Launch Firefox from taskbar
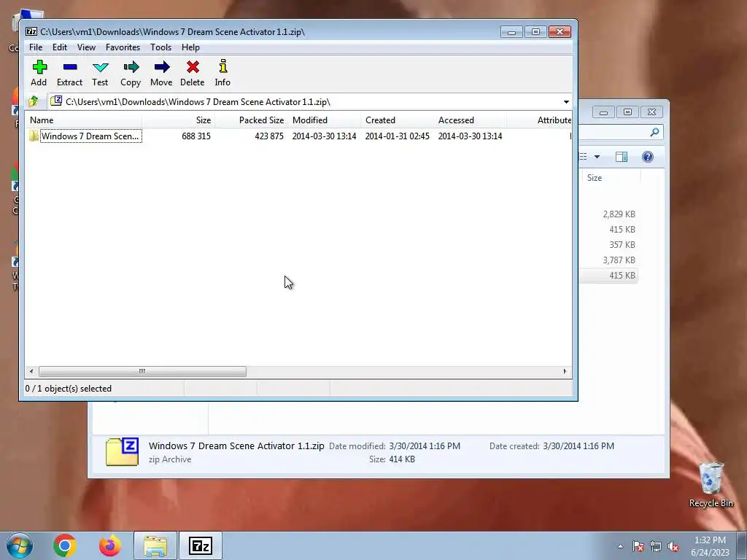Viewport: 747px width, 560px height. click(x=110, y=545)
